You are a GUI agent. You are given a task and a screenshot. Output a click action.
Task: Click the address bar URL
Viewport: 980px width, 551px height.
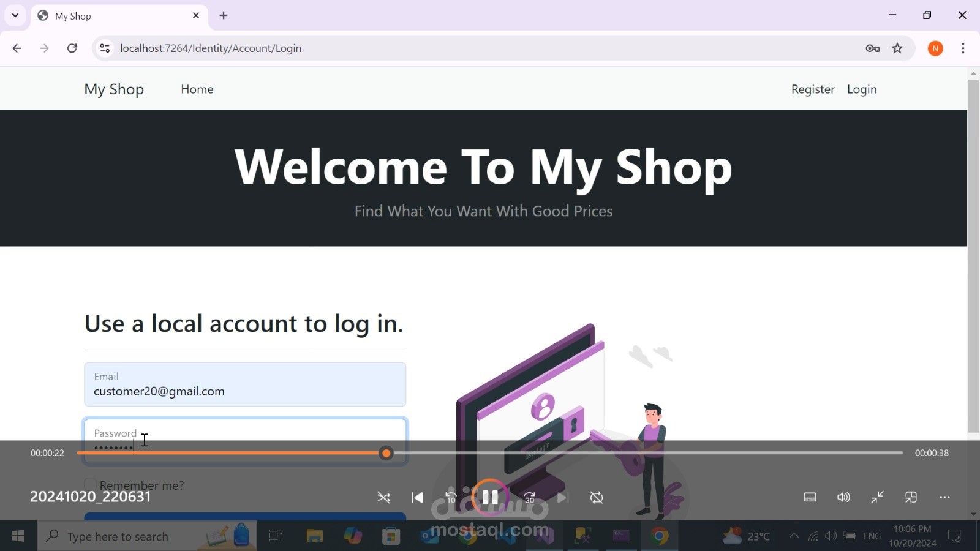pyautogui.click(x=211, y=48)
